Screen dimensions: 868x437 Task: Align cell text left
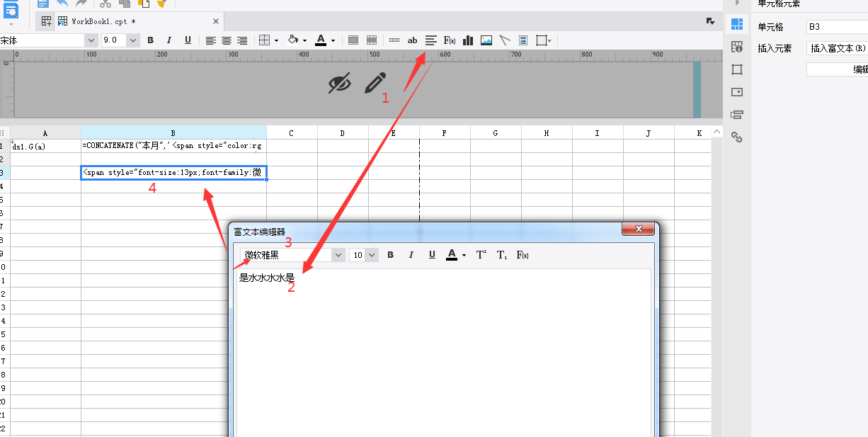[211, 40]
